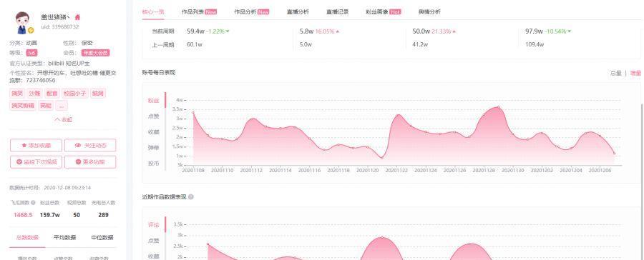Click the uid 339680732 text
Viewport: 644px width, 260px height.
pyautogui.click(x=59, y=26)
